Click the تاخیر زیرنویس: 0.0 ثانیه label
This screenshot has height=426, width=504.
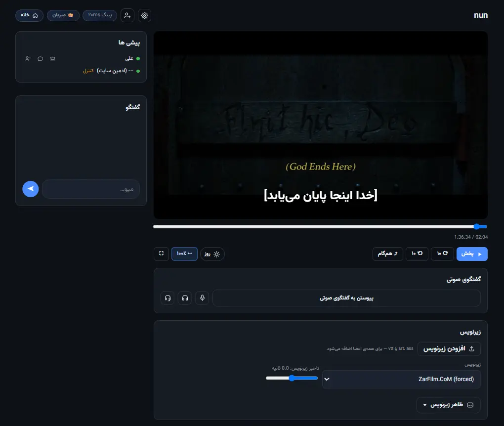(295, 368)
